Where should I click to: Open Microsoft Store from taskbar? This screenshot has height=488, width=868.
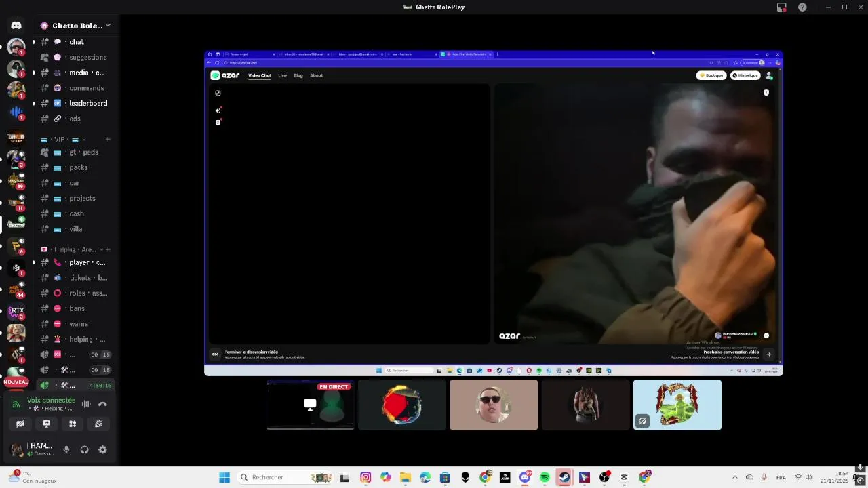pyautogui.click(x=445, y=477)
